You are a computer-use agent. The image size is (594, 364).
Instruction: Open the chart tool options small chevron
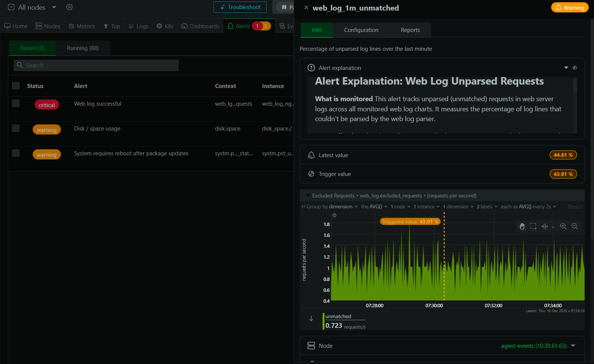click(x=553, y=227)
